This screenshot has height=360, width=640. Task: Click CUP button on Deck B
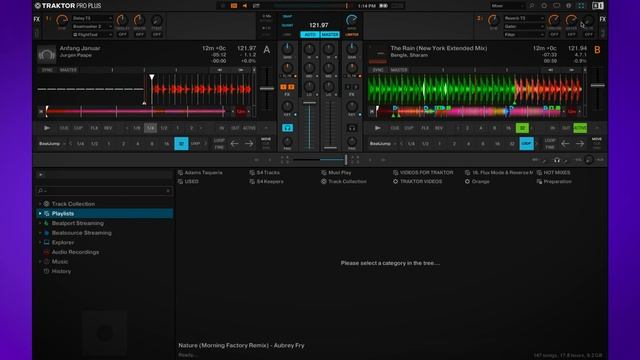[x=409, y=128]
